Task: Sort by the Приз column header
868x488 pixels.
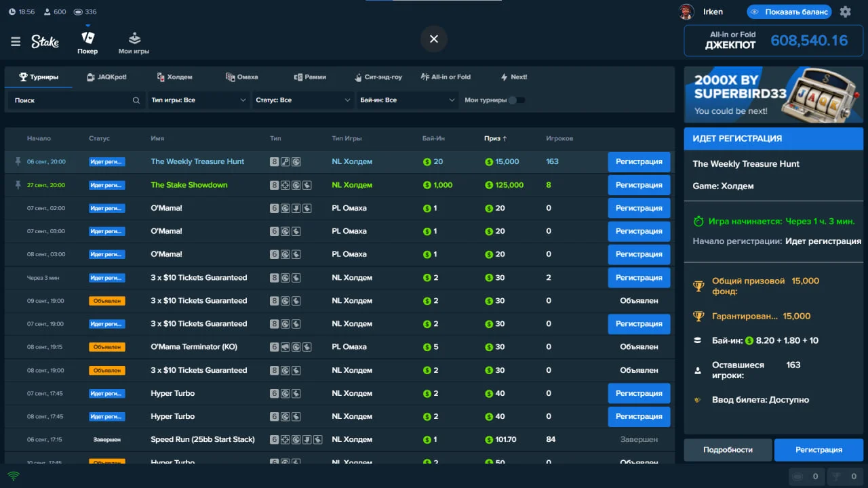Action: 496,138
